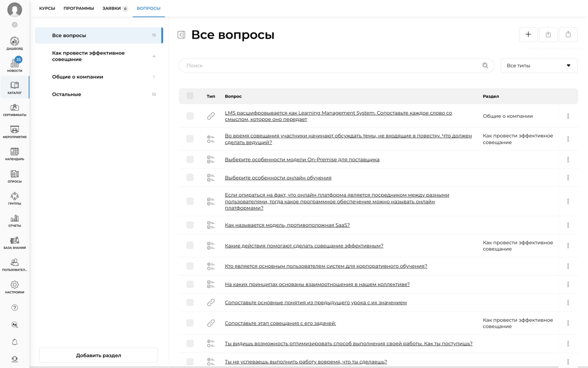The width and height of the screenshot is (588, 368).
Task: Switch to the Программы tab
Action: (x=79, y=9)
